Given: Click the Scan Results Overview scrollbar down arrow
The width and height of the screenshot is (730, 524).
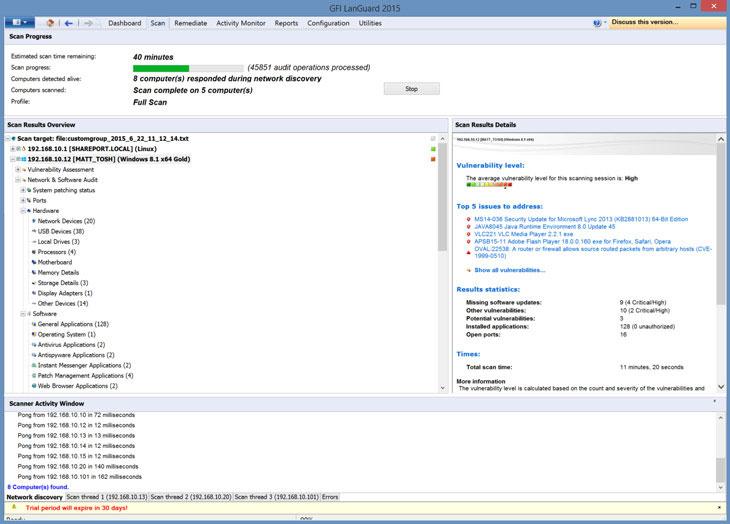Looking at the screenshot, I should [x=442, y=388].
